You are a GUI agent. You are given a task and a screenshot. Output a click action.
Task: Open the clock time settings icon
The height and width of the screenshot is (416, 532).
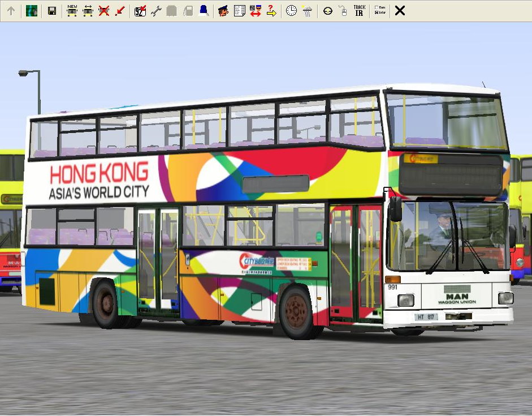click(x=291, y=11)
